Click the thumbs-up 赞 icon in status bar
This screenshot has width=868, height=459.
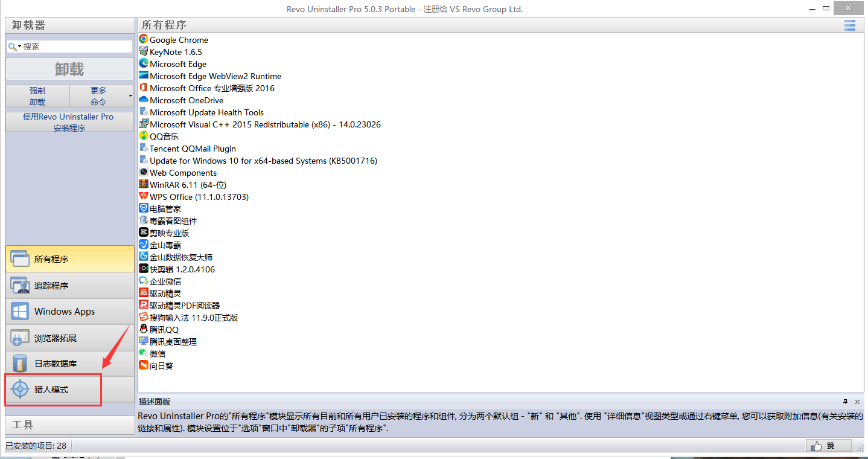[817, 446]
